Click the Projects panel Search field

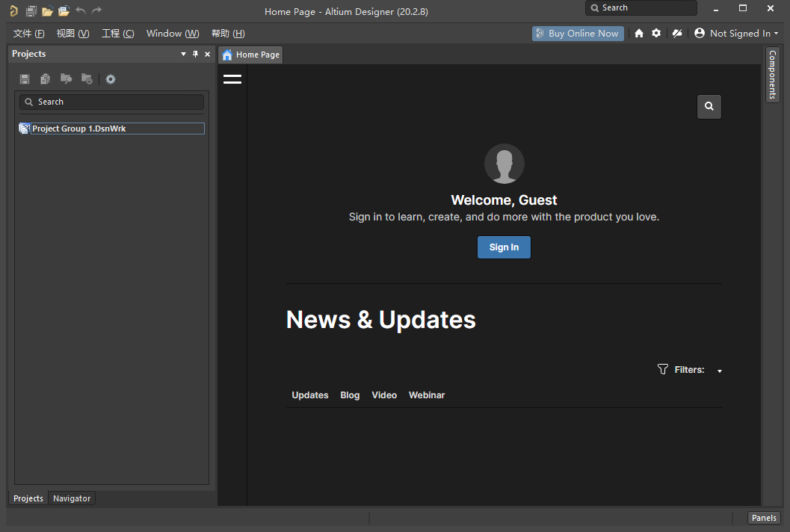112,102
